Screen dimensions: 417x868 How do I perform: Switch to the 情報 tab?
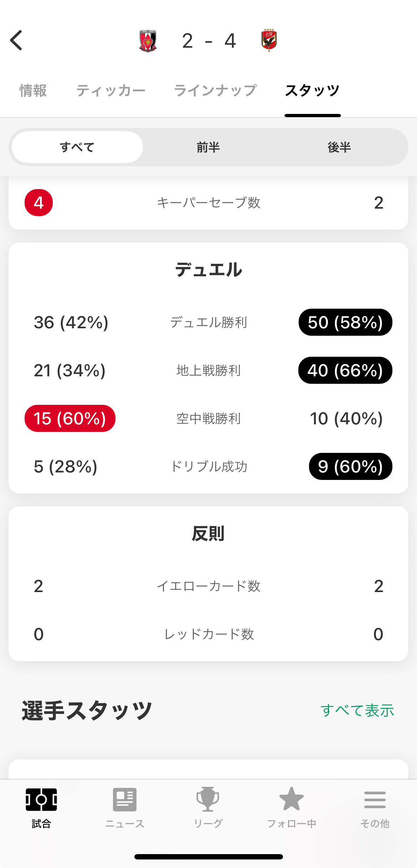click(33, 91)
